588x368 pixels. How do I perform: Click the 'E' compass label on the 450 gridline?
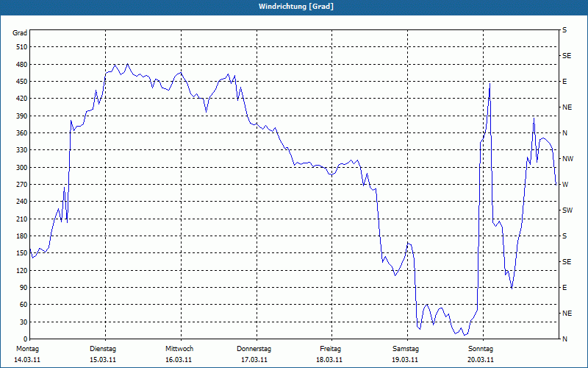564,82
